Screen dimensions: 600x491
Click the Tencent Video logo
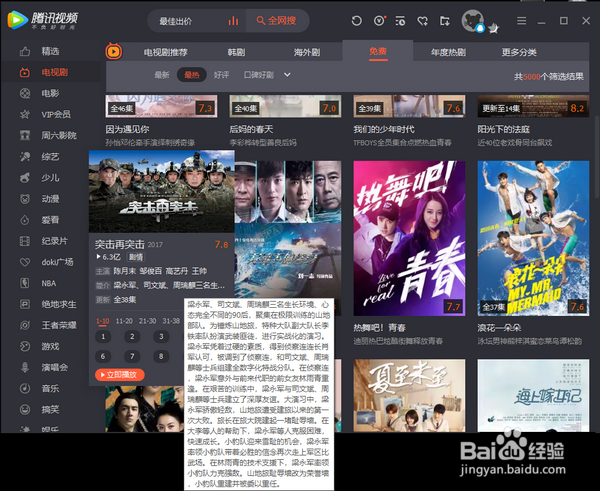[x=43, y=20]
